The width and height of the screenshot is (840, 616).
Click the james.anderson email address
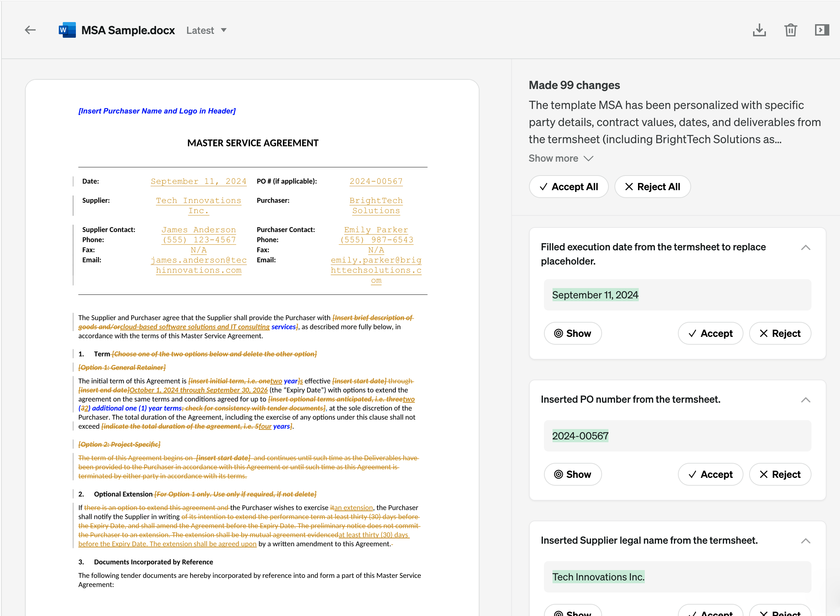pyautogui.click(x=198, y=265)
